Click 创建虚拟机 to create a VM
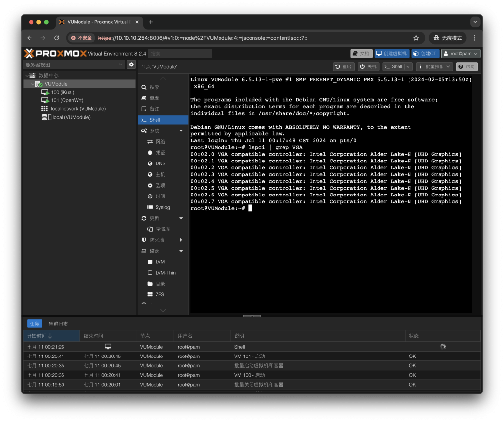 click(392, 53)
